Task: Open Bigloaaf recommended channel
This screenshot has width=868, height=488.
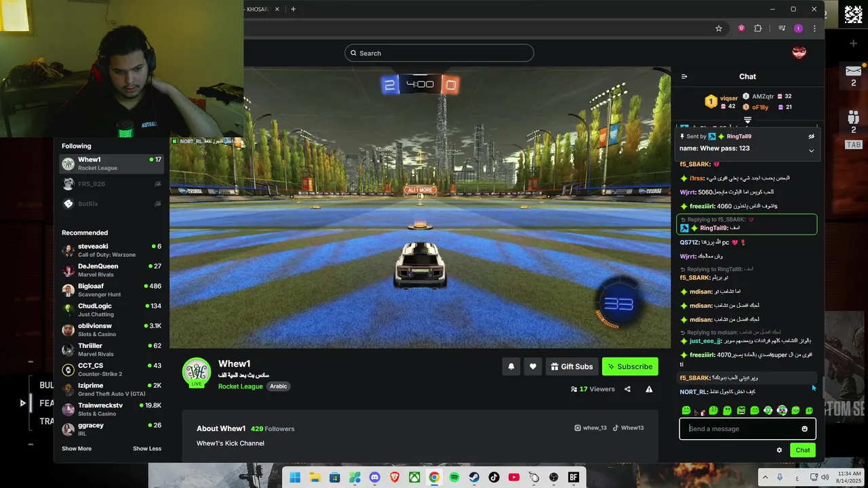Action: click(x=112, y=290)
